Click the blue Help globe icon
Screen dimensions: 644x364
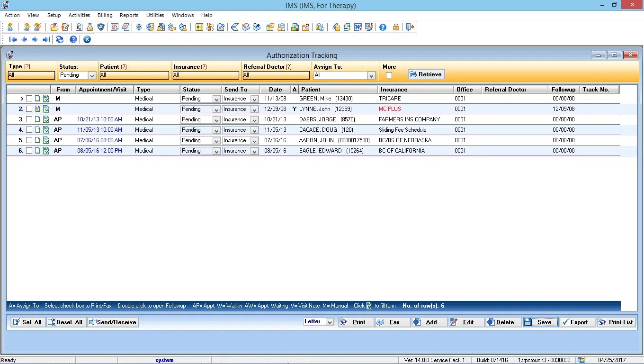(x=383, y=27)
